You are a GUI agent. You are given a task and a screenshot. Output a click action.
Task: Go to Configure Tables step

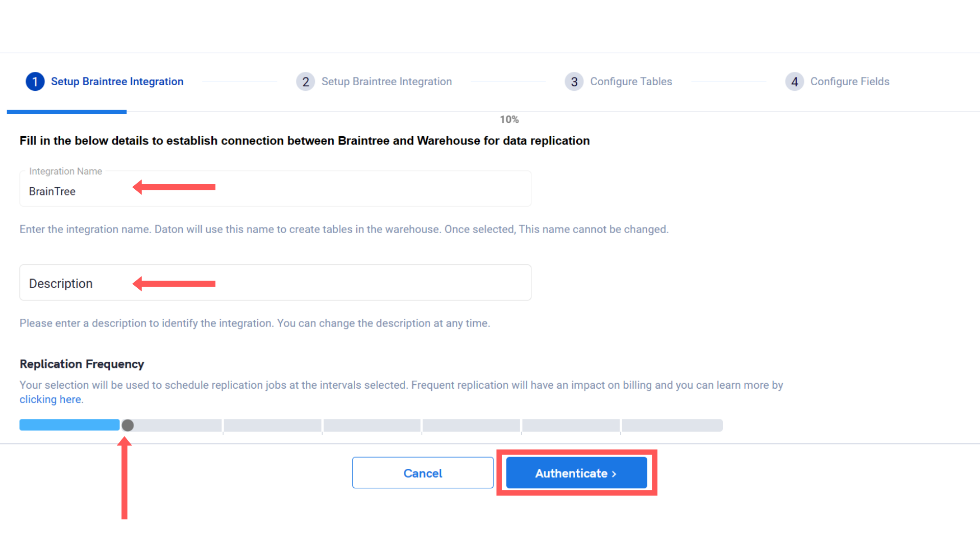point(631,82)
